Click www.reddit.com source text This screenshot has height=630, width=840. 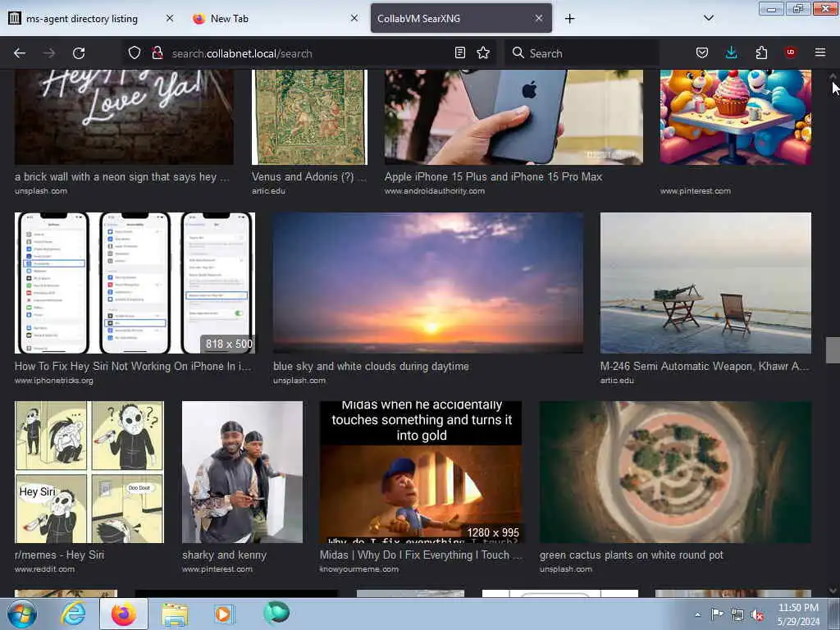click(x=44, y=569)
